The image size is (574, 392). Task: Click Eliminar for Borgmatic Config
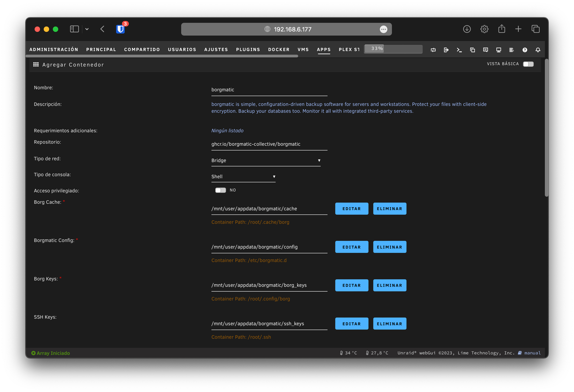click(389, 247)
